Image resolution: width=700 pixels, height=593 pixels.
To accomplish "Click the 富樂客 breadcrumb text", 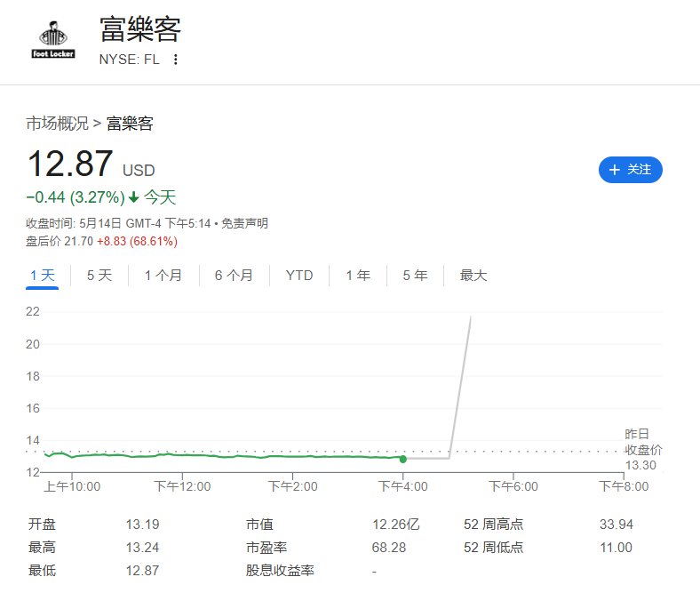I will click(130, 124).
